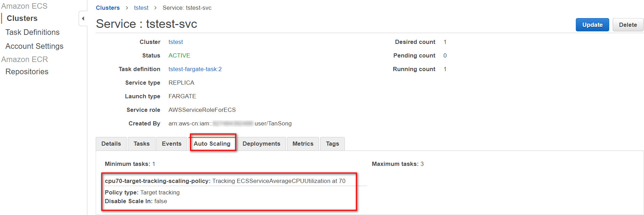Click the Service : tstest-svc page title
The width and height of the screenshot is (644, 215).
(146, 24)
